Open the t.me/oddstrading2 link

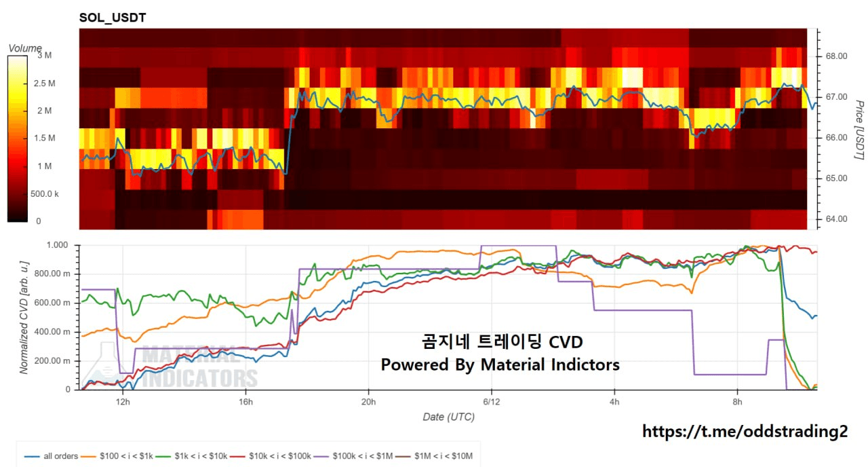tap(745, 431)
